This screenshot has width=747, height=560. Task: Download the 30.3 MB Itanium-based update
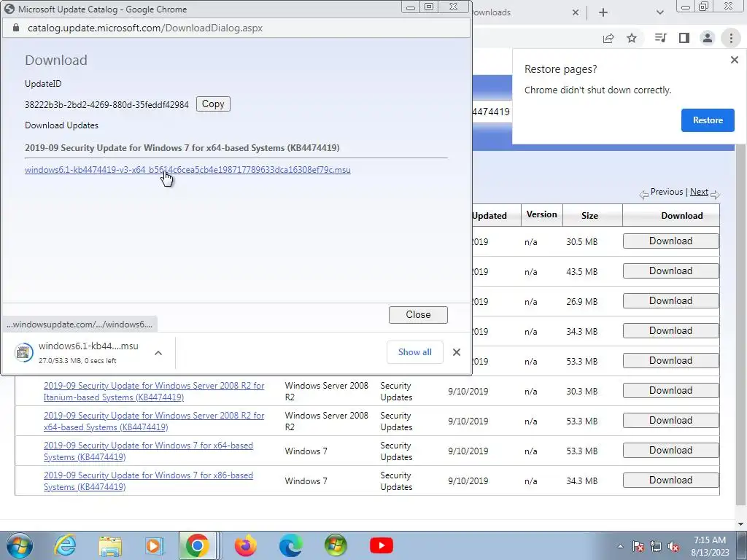tap(671, 391)
